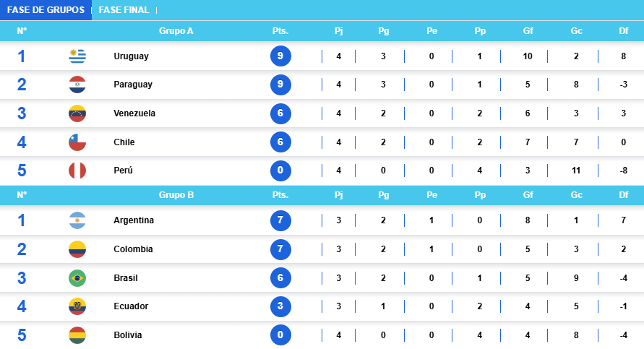Click the Chile flag icon
This screenshot has height=349, width=644.
[77, 142]
